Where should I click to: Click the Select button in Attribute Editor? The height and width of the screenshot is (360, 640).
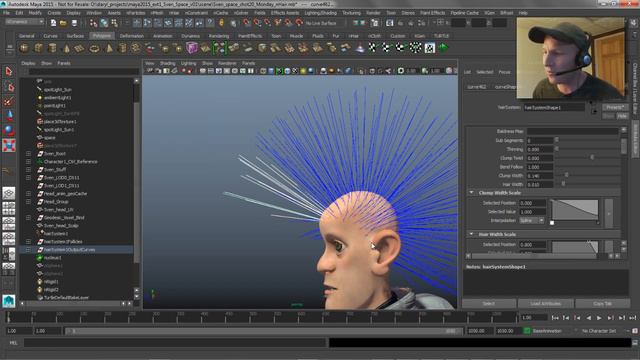pos(489,304)
